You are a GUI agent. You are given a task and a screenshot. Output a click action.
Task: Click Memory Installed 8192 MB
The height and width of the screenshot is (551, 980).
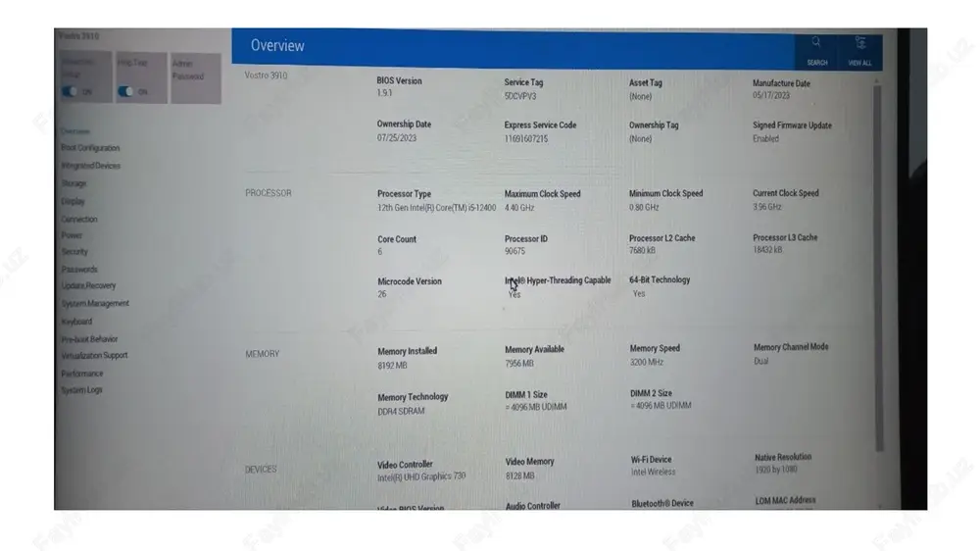tap(392, 366)
